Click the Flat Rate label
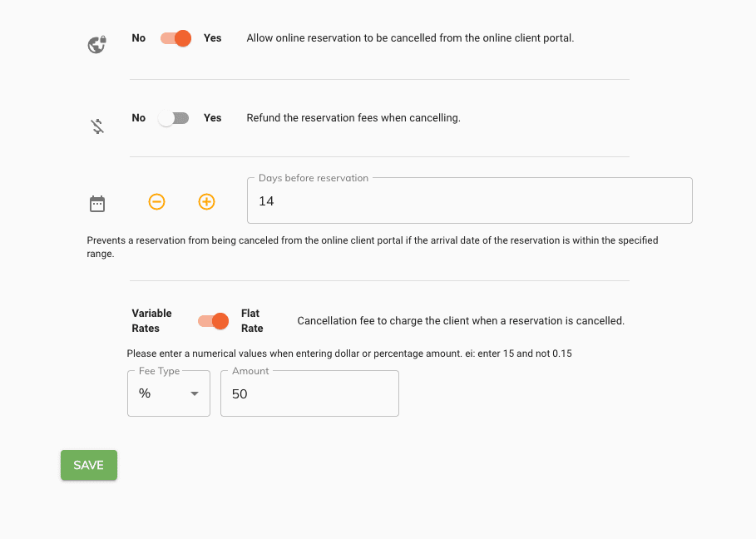This screenshot has width=756, height=539. click(x=252, y=320)
